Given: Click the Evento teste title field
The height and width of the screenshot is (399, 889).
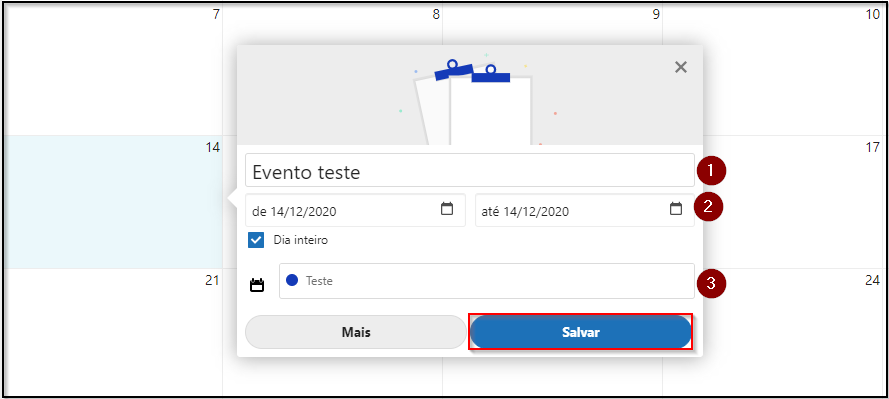Looking at the screenshot, I should click(x=469, y=170).
